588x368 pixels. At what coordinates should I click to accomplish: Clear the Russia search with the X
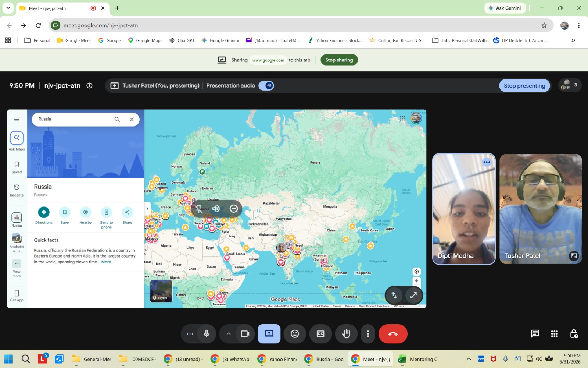[132, 119]
